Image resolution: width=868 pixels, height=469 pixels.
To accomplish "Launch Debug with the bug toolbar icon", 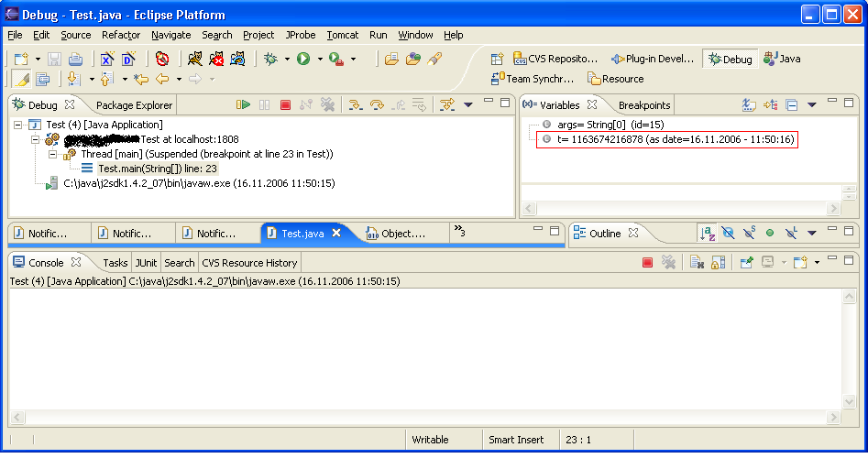I will pyautogui.click(x=270, y=59).
